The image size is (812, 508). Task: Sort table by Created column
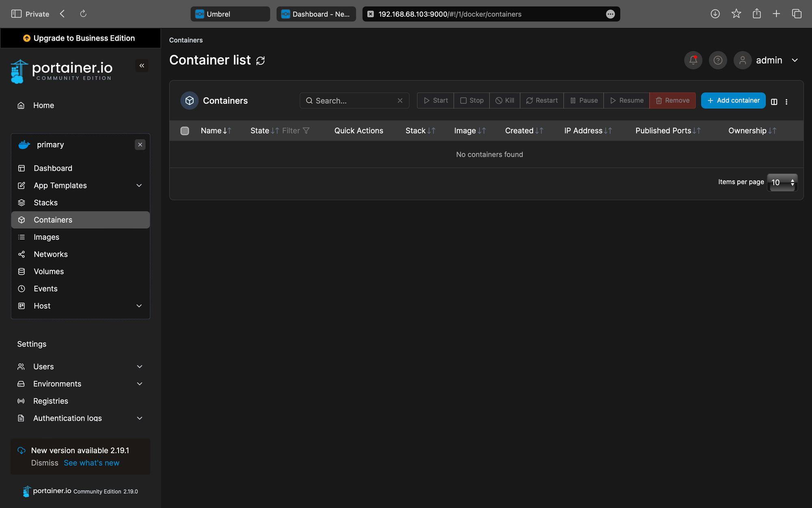click(524, 130)
